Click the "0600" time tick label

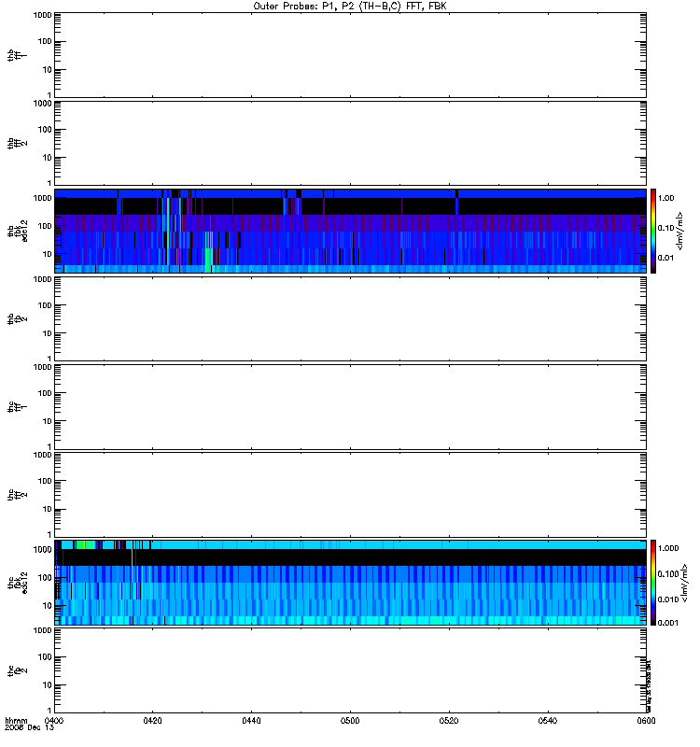(646, 720)
